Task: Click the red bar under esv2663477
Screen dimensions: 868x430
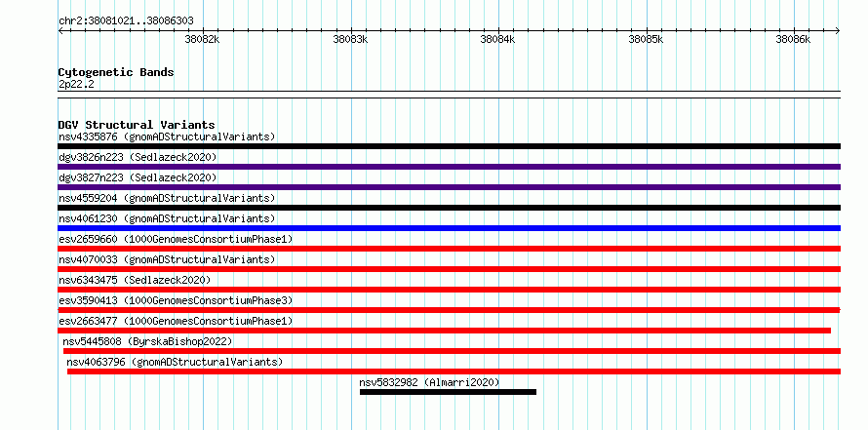Action: pyautogui.click(x=445, y=331)
